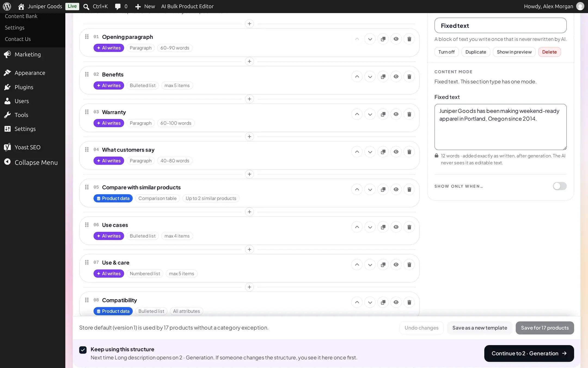Viewport: 588px width, 368px height.
Task: Duplicate the Opening paragraph section
Action: [383, 39]
